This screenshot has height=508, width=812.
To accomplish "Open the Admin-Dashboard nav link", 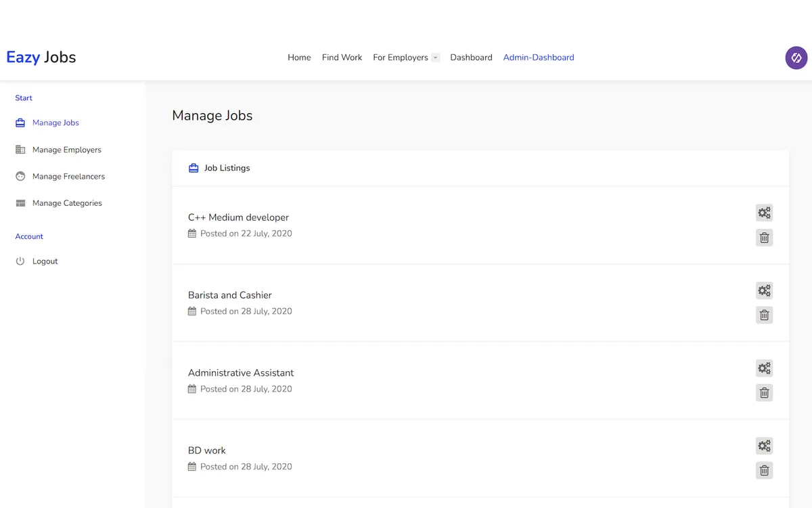I will tap(539, 58).
